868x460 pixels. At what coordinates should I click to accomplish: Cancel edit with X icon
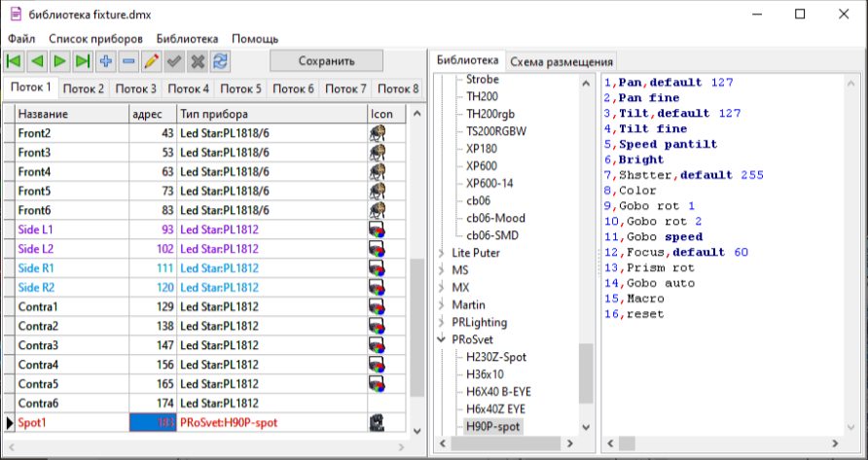(x=198, y=61)
